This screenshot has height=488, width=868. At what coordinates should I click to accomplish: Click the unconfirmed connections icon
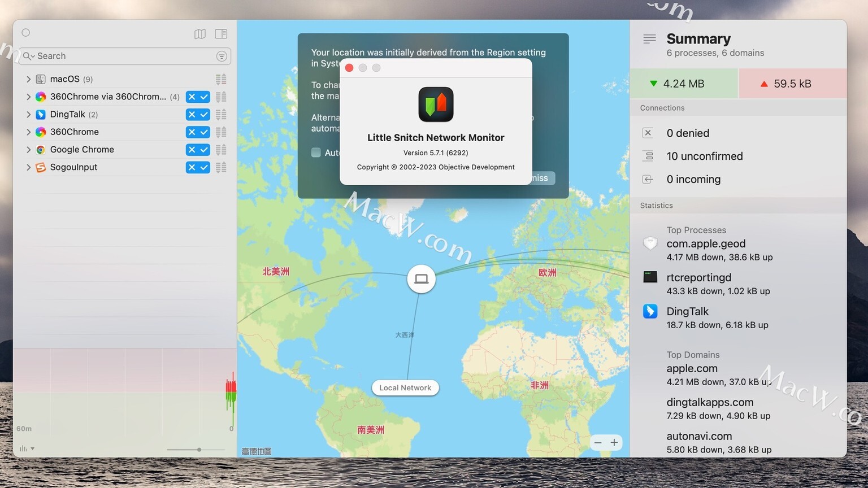[x=649, y=156]
